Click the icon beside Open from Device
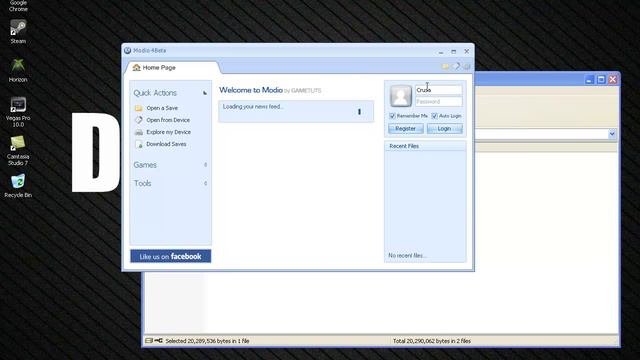640x360 pixels. [139, 120]
